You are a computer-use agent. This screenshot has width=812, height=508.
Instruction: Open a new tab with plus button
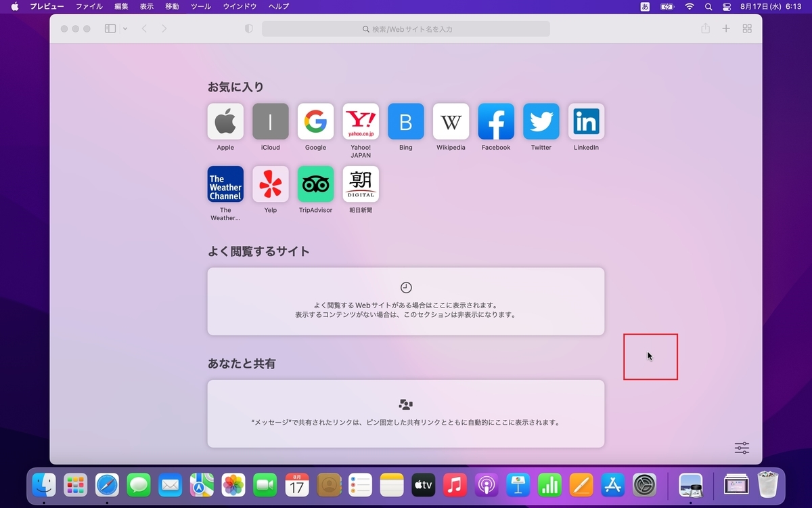pyautogui.click(x=726, y=28)
